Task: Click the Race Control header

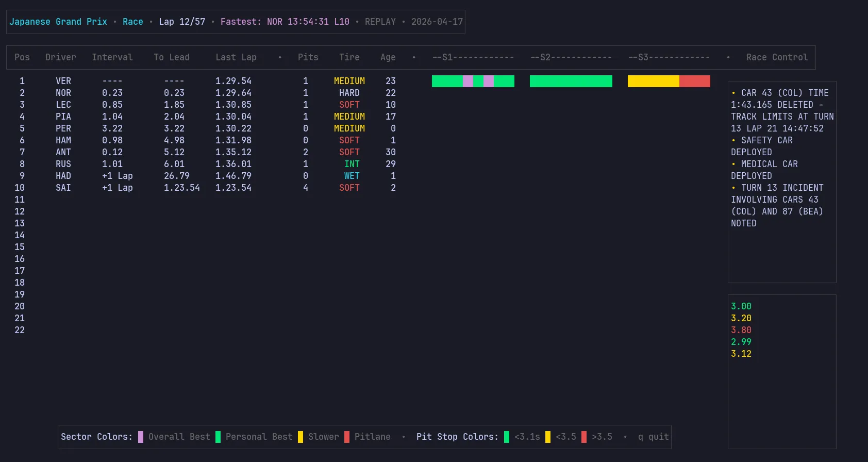Action: coord(777,57)
